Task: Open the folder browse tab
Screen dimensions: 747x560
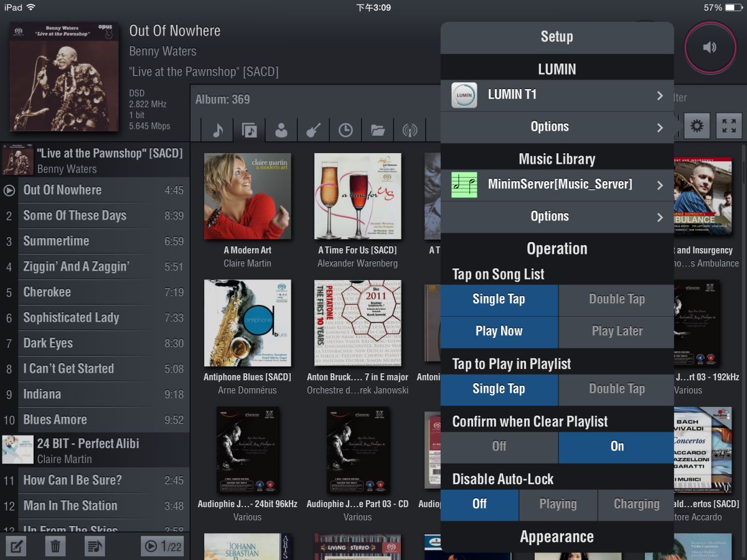Action: tap(378, 129)
